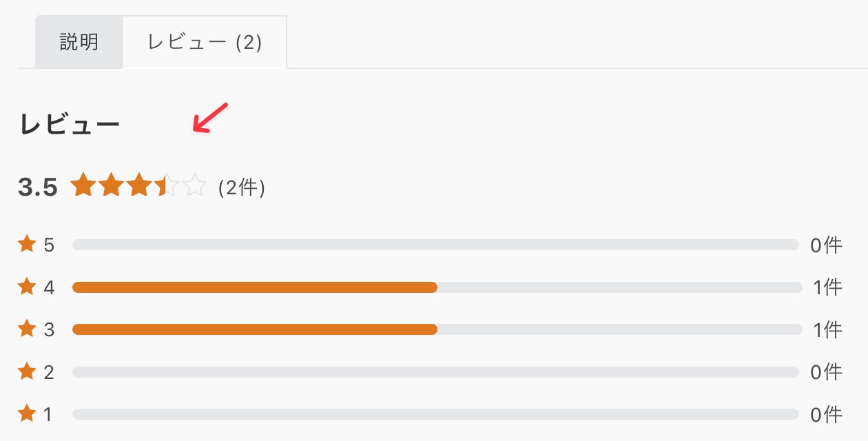Click the 5-star rating bar

point(435,245)
